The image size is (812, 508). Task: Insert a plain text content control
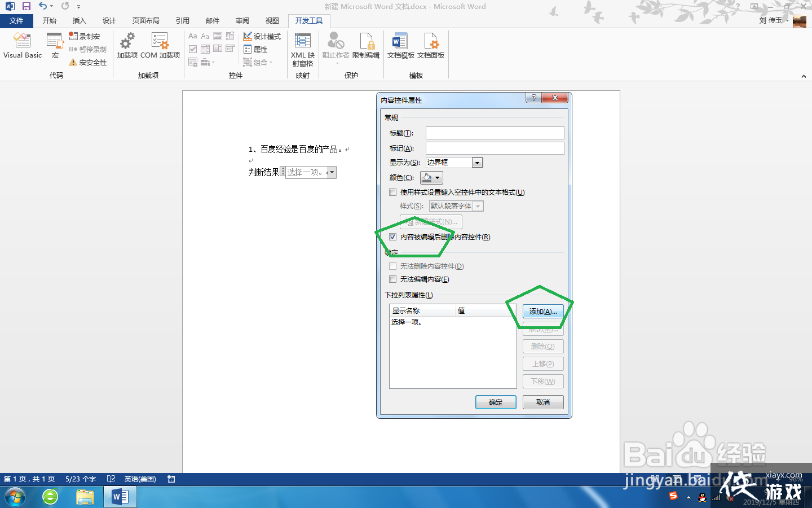pos(205,36)
